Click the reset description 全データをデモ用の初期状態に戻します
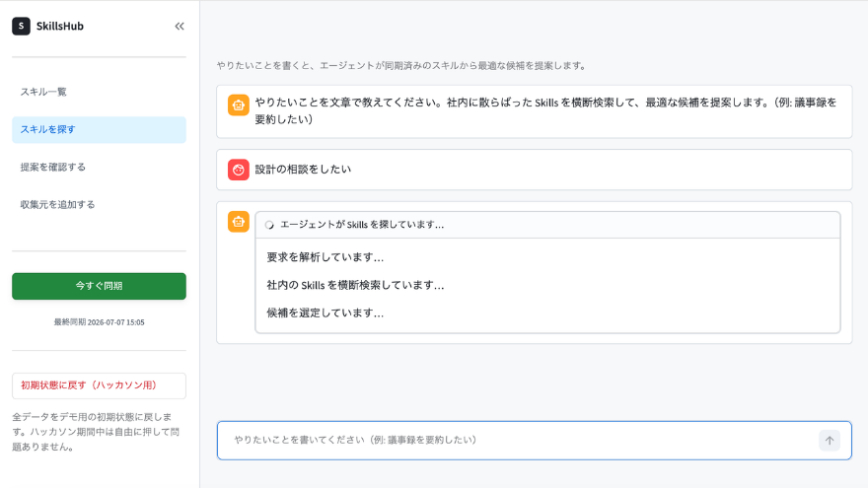 96,432
